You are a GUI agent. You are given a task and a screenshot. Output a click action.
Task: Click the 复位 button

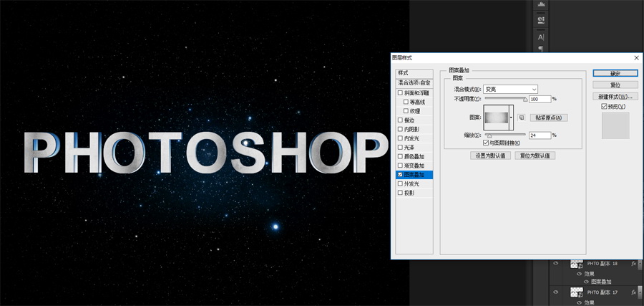point(615,85)
